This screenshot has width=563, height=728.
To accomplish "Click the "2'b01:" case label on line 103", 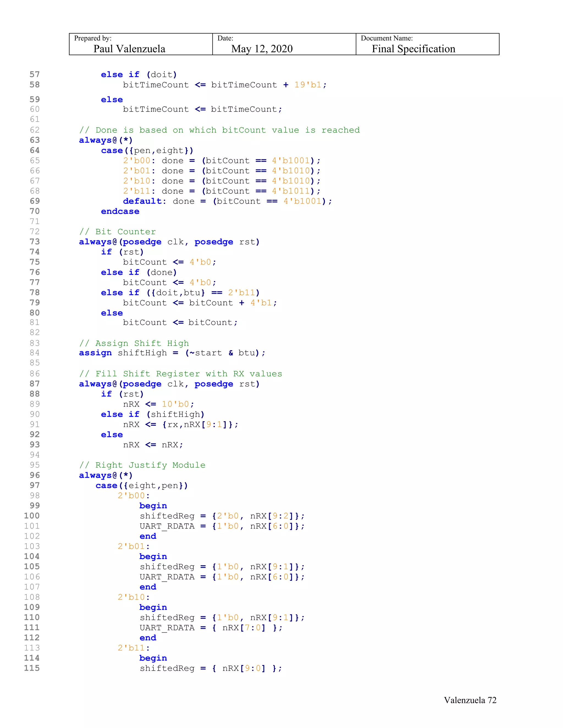I will coord(134,546).
